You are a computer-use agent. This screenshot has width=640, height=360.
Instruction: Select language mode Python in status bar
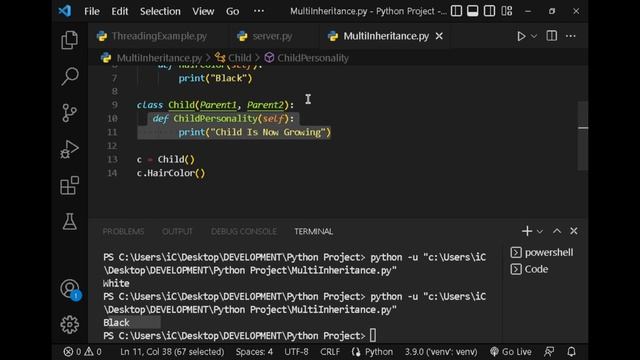[372, 351]
